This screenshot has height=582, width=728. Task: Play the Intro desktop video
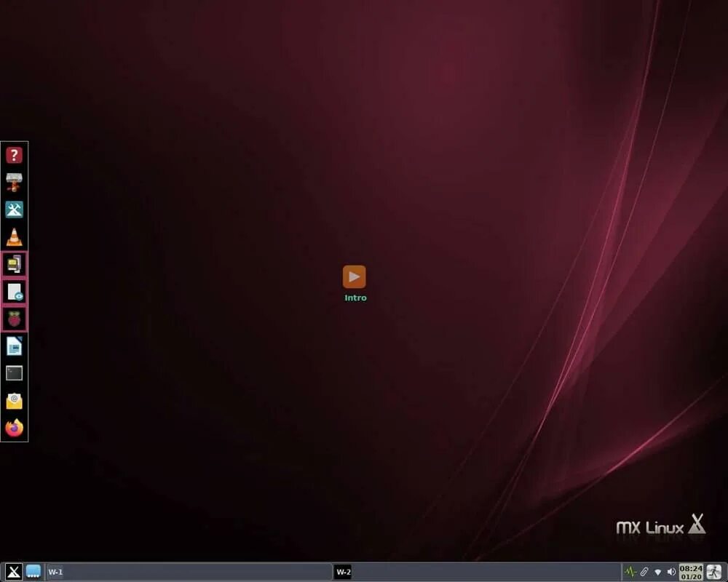point(355,276)
